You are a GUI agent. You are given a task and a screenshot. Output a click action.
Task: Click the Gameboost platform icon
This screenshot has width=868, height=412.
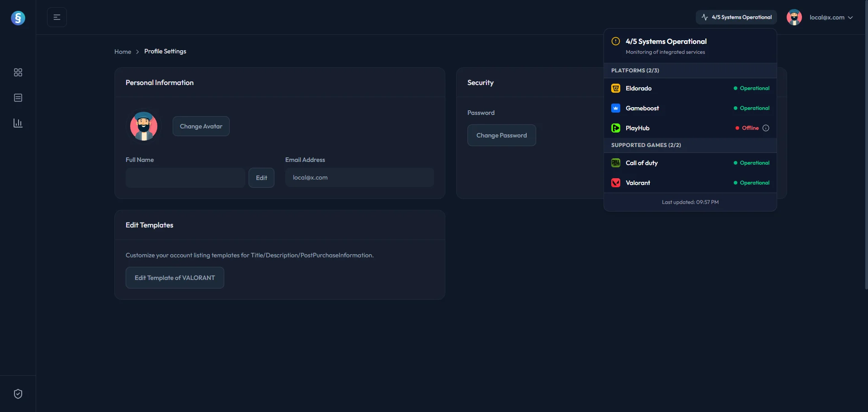point(616,108)
